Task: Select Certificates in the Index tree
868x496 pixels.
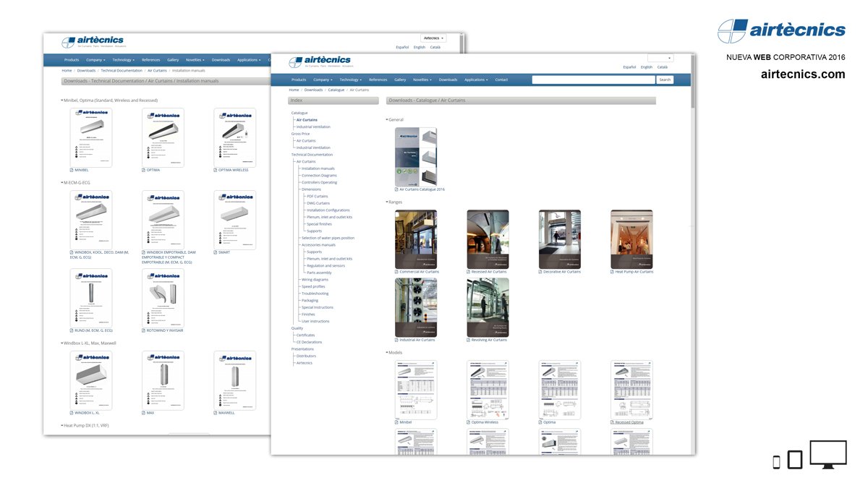Action: click(305, 335)
